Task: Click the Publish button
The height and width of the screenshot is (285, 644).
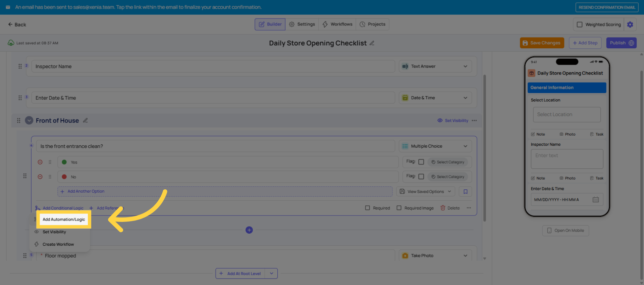Action: coord(621,43)
